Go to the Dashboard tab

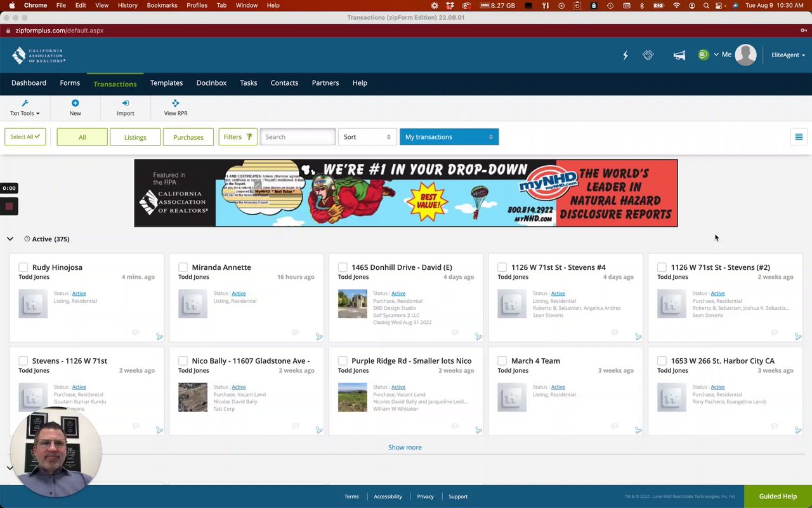tap(29, 83)
